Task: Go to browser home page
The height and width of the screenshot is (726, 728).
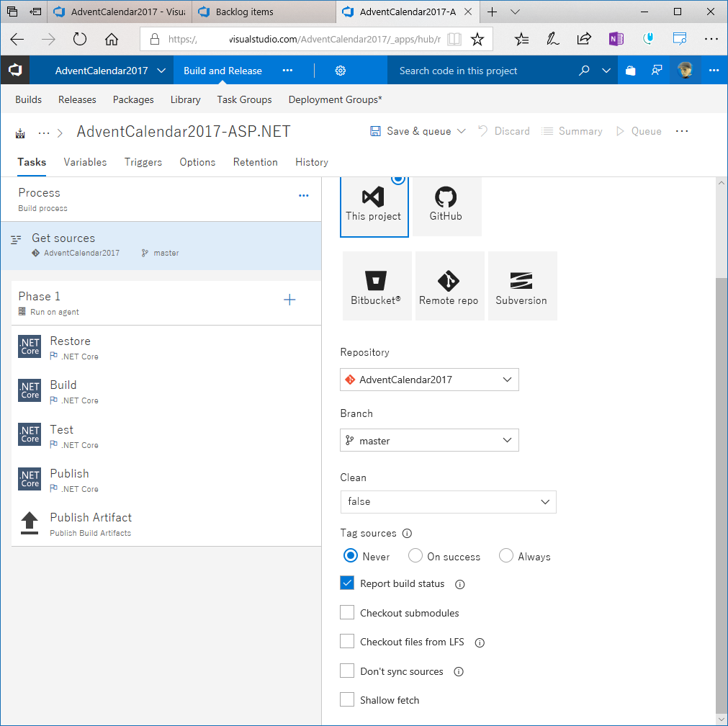Action: [112, 39]
